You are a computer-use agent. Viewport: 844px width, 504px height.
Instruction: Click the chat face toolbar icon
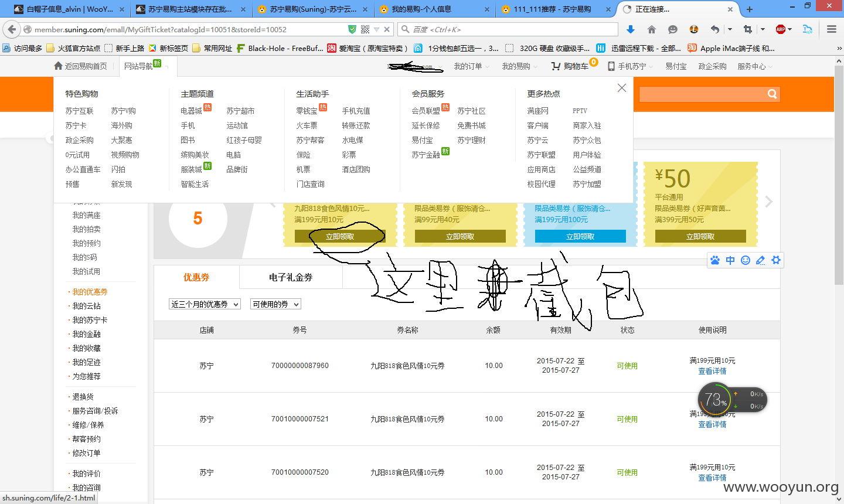click(673, 29)
